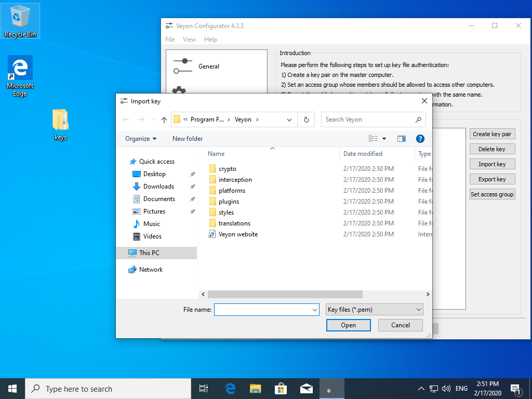Click Create key pair button

pyautogui.click(x=492, y=134)
